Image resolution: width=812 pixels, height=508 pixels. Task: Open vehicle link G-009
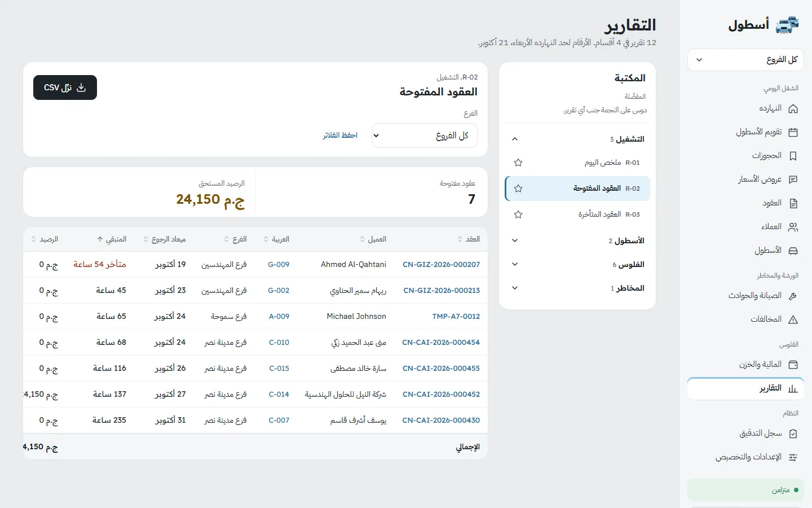279,264
